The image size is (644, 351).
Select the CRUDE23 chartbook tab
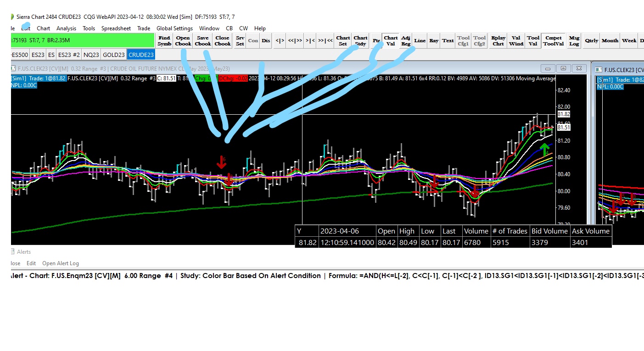click(x=141, y=55)
